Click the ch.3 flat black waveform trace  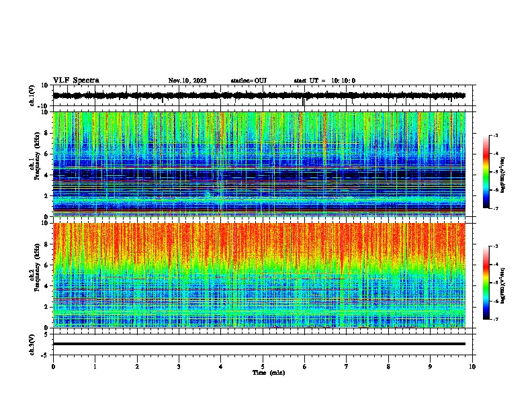click(x=259, y=344)
